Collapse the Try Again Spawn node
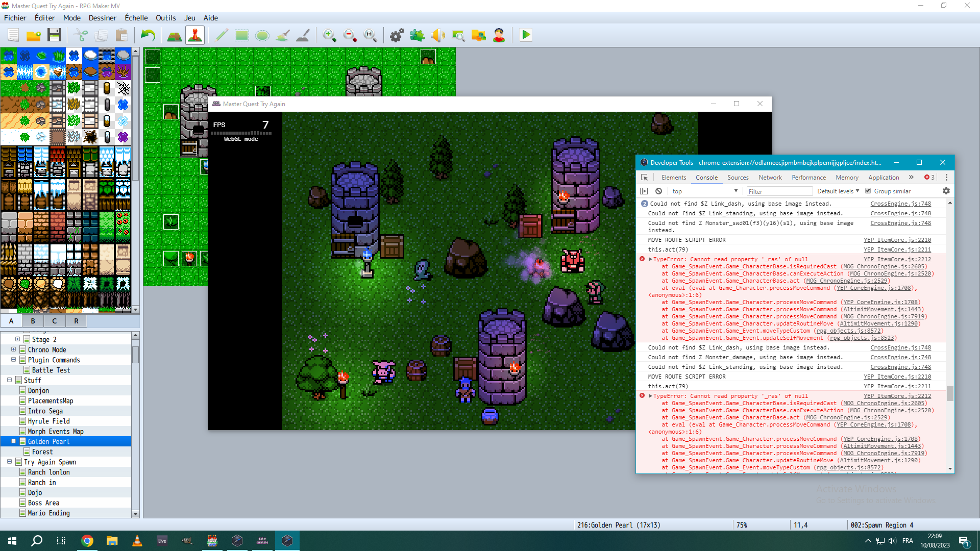The height and width of the screenshot is (551, 980). (9, 462)
